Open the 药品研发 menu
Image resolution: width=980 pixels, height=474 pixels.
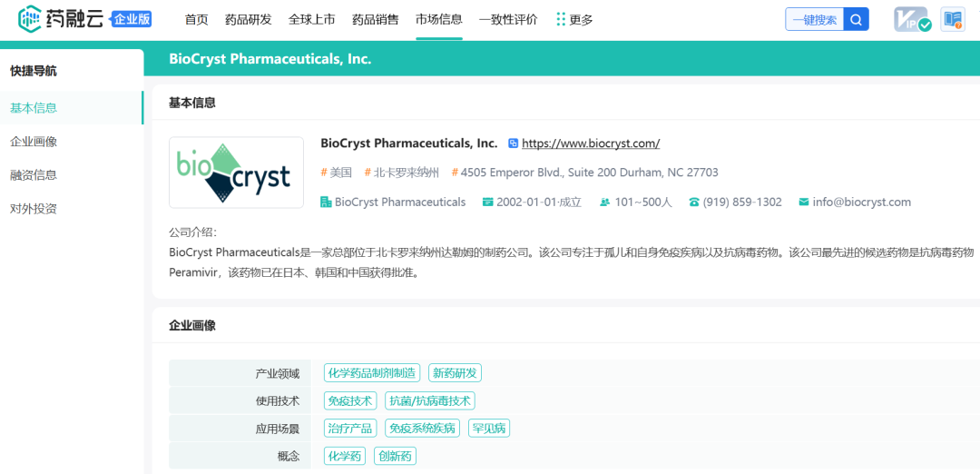point(248,19)
